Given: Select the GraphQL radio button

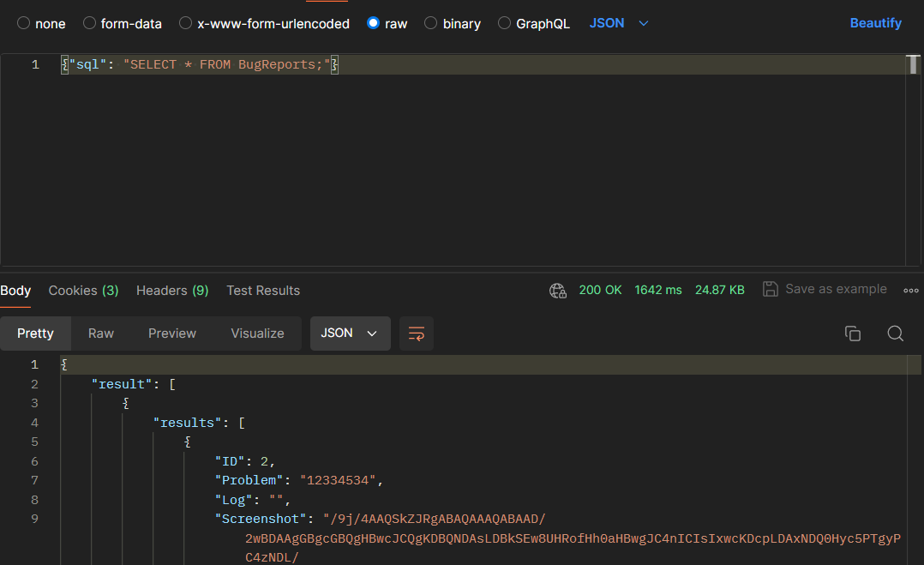Looking at the screenshot, I should [x=504, y=23].
